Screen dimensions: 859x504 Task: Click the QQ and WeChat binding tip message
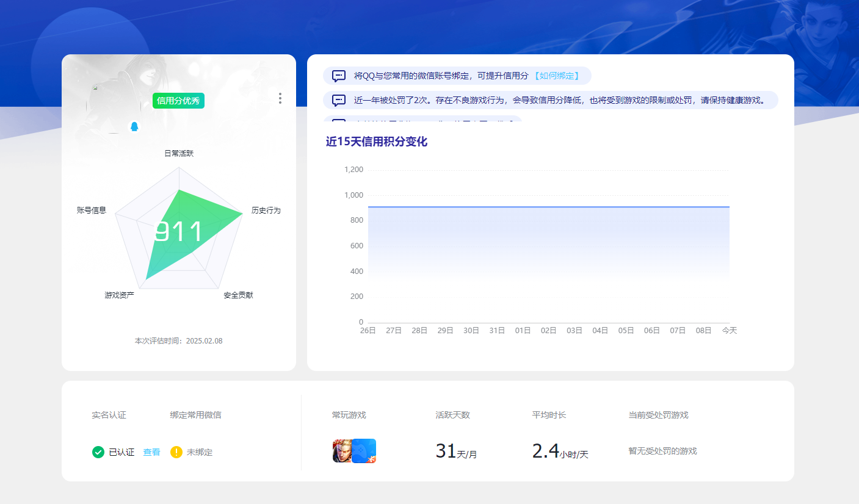coord(457,76)
